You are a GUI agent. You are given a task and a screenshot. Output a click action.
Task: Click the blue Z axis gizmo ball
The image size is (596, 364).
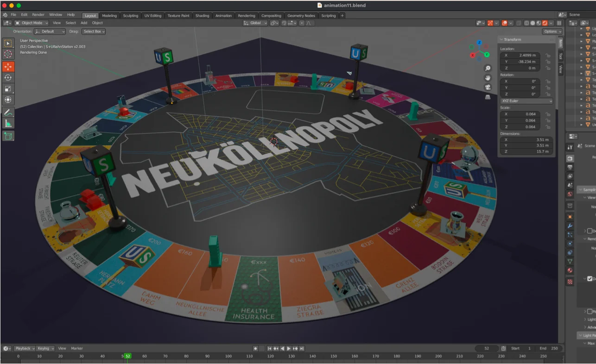pyautogui.click(x=480, y=43)
